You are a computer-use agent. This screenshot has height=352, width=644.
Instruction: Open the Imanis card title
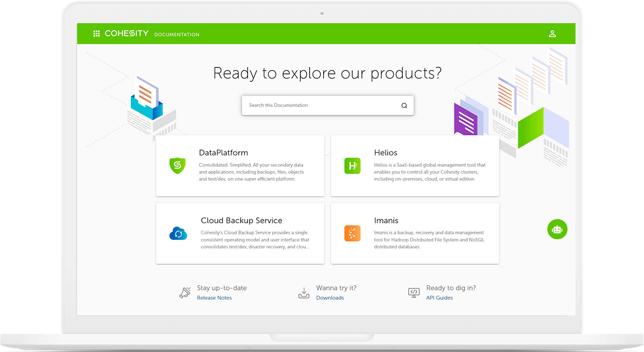(386, 220)
